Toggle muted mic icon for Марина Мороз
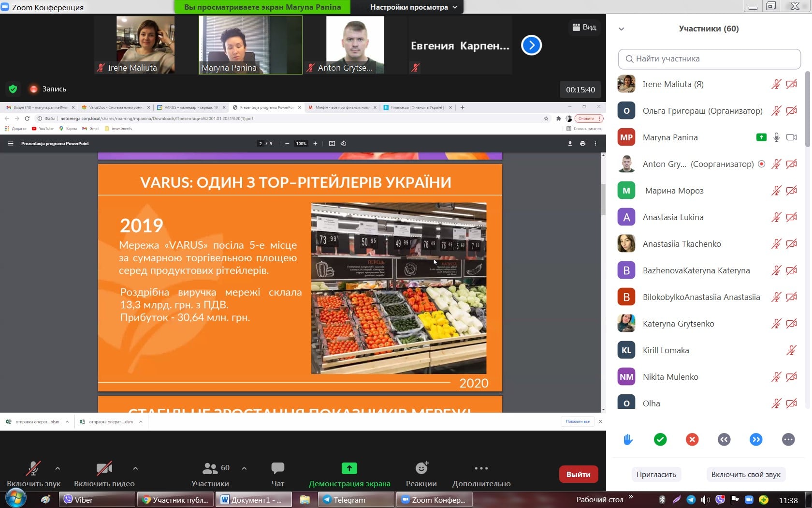The height and width of the screenshot is (508, 812). (x=776, y=191)
